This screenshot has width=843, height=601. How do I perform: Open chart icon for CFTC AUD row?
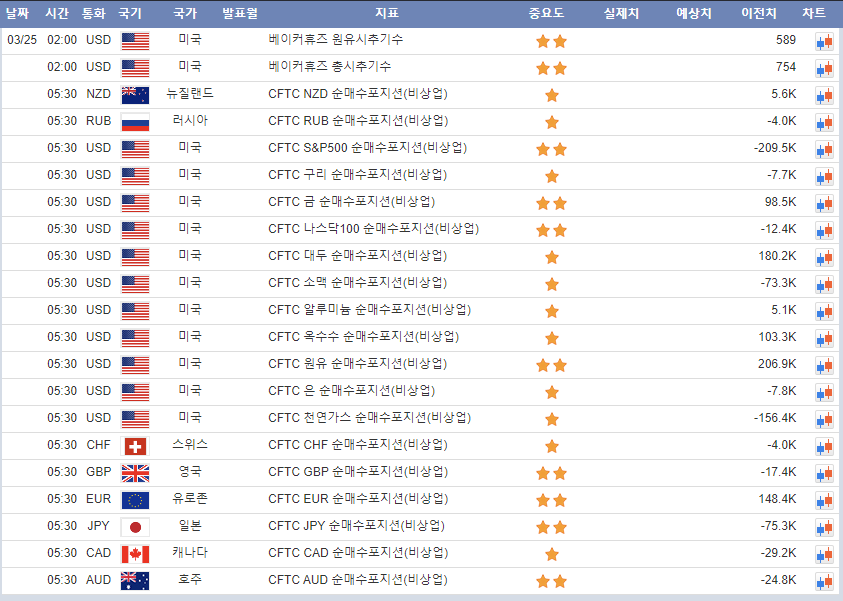click(x=824, y=581)
